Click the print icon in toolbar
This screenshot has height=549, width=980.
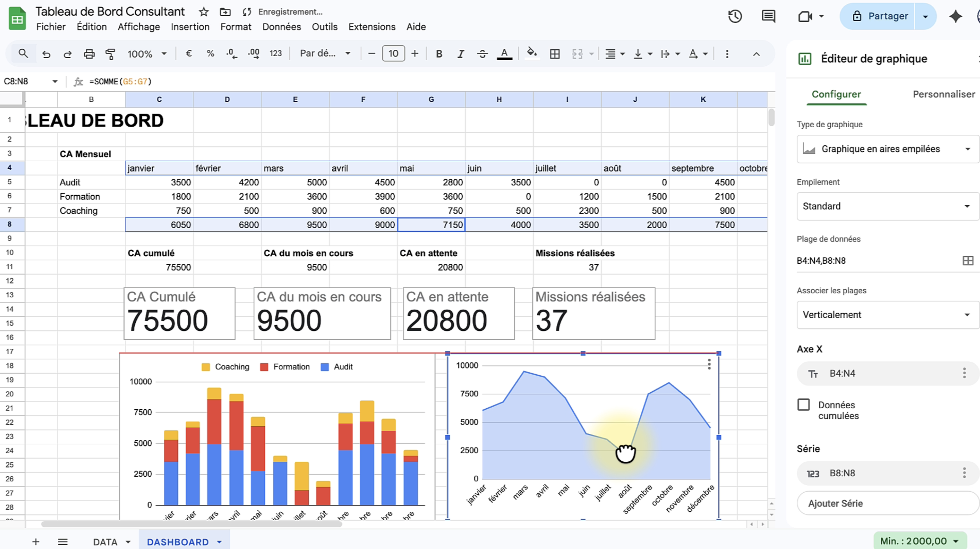(x=89, y=54)
